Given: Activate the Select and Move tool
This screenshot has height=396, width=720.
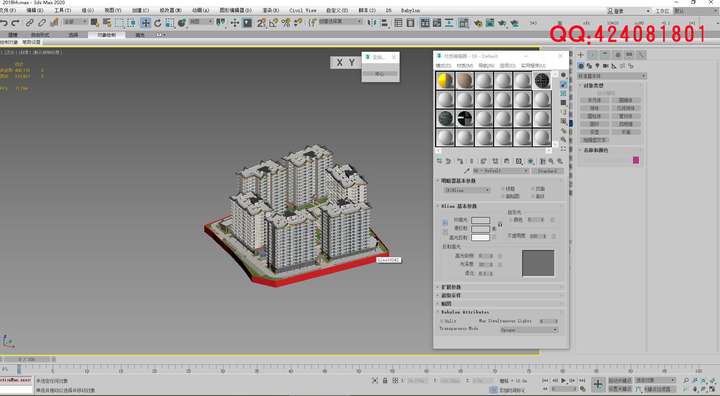Looking at the screenshot, I should [146, 23].
